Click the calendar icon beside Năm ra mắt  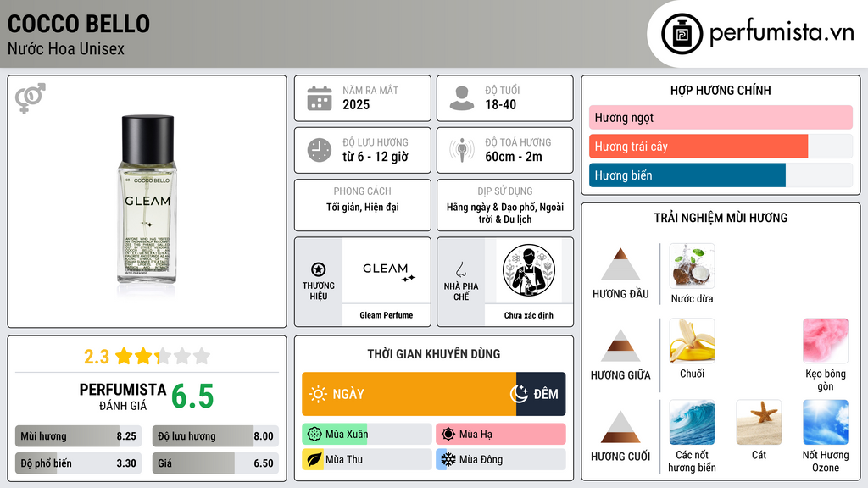(x=320, y=98)
